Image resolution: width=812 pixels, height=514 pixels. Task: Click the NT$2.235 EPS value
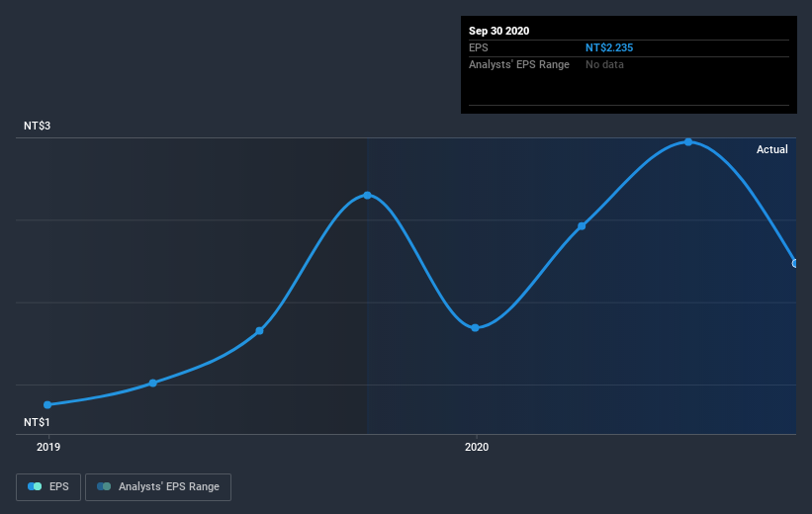(x=609, y=47)
